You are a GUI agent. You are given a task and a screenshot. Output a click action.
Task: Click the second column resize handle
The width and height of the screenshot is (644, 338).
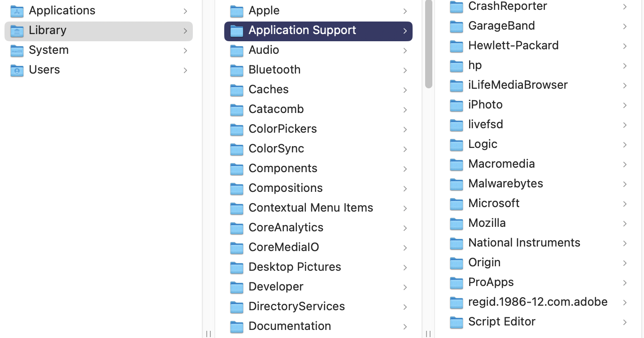[428, 334]
